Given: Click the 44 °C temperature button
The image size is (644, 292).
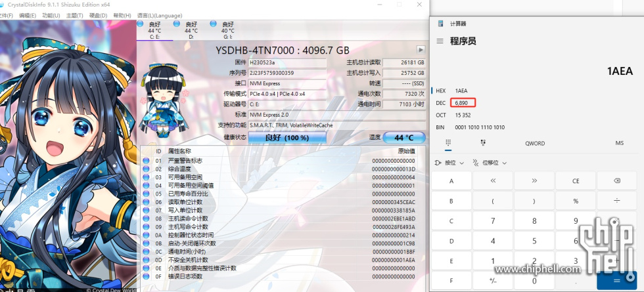Looking at the screenshot, I should 404,138.
